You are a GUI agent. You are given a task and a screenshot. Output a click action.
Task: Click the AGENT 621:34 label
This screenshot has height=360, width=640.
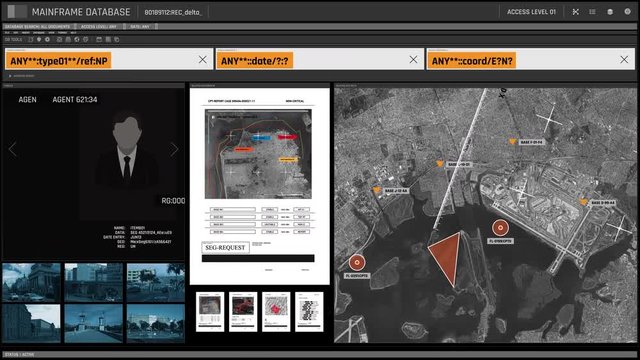75,100
